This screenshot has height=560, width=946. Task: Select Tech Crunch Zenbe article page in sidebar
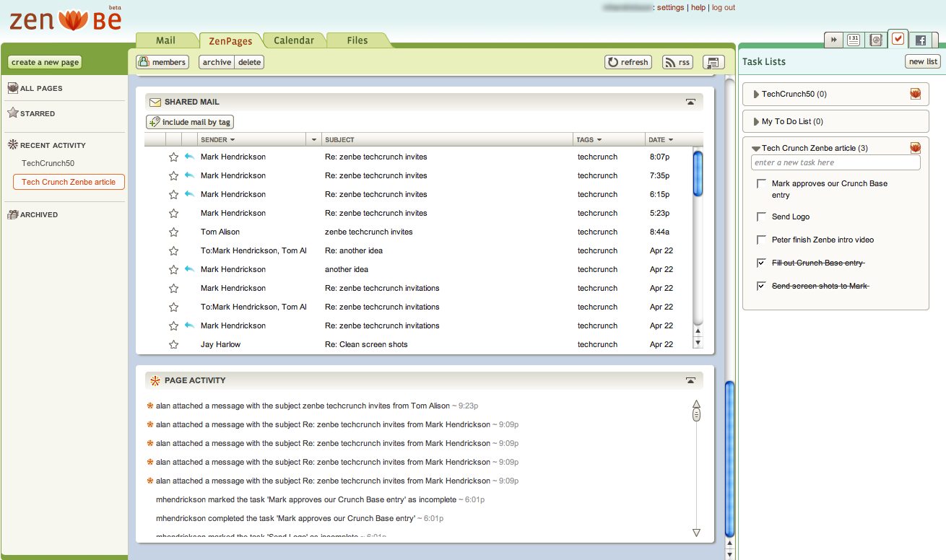[69, 182]
